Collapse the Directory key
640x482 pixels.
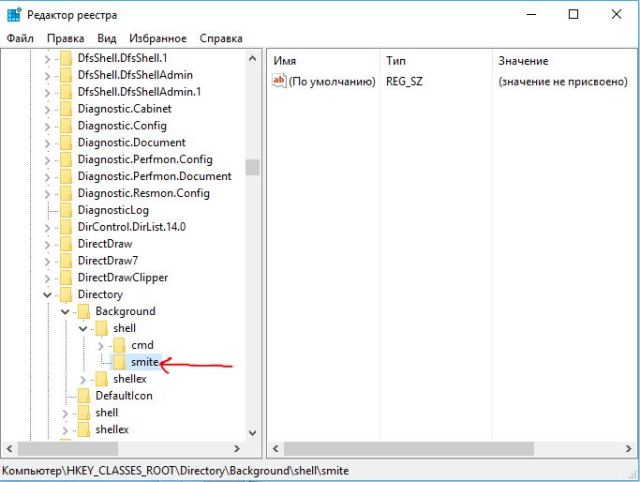47,295
